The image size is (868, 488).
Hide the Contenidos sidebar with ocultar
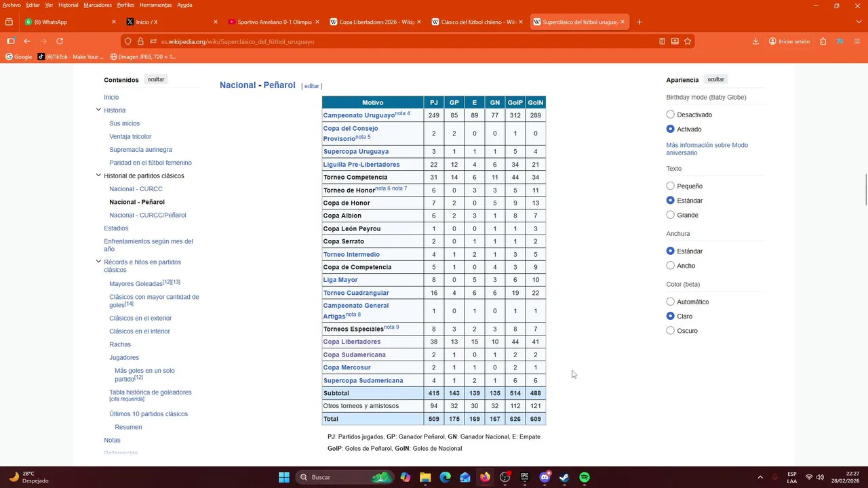click(x=156, y=79)
